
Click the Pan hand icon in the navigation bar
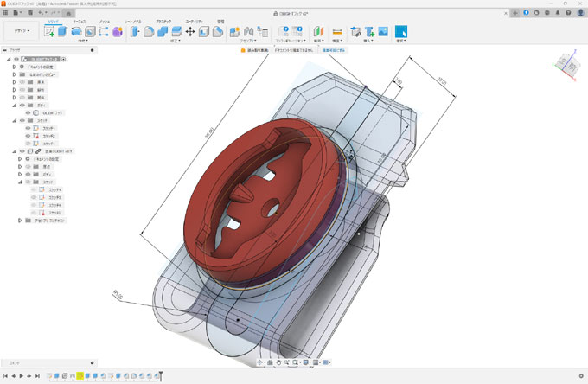click(277, 362)
